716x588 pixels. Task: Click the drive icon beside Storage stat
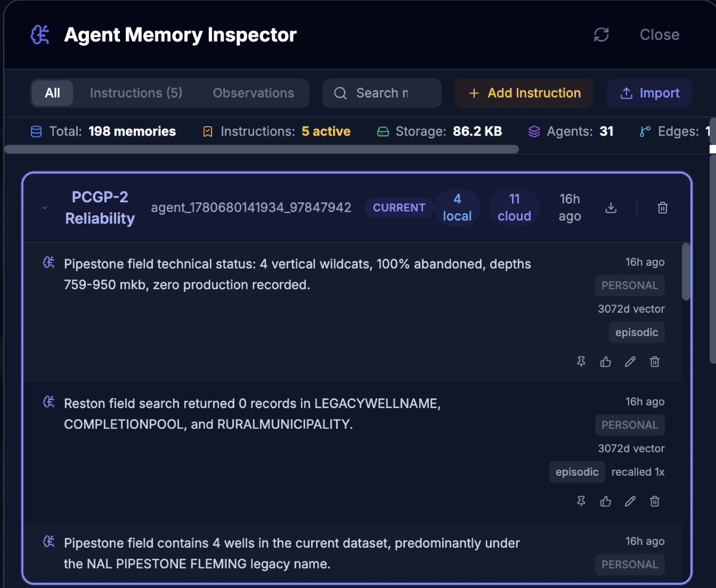[383, 132]
